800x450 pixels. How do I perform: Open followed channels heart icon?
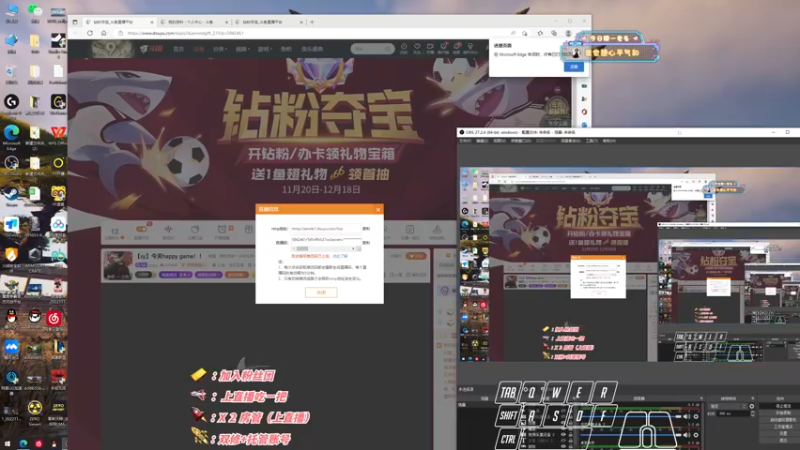pyautogui.click(x=417, y=48)
